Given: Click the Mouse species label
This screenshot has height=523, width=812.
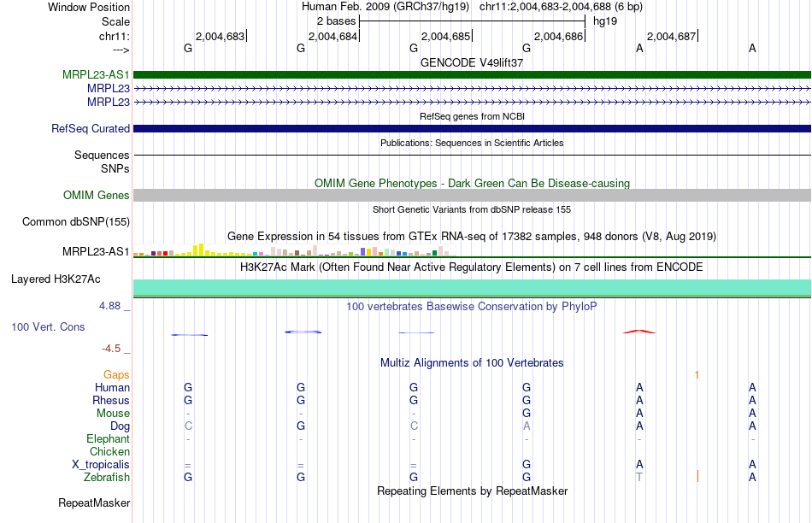Looking at the screenshot, I should coord(113,414).
